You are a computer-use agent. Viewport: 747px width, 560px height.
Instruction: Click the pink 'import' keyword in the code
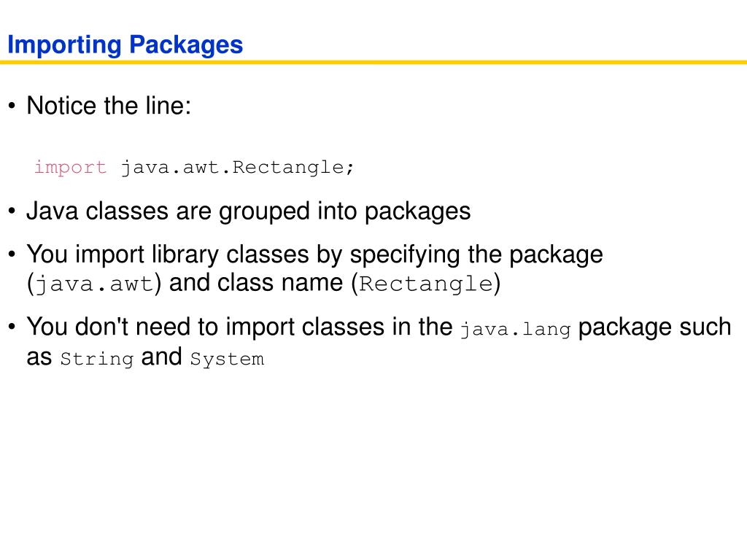point(70,167)
